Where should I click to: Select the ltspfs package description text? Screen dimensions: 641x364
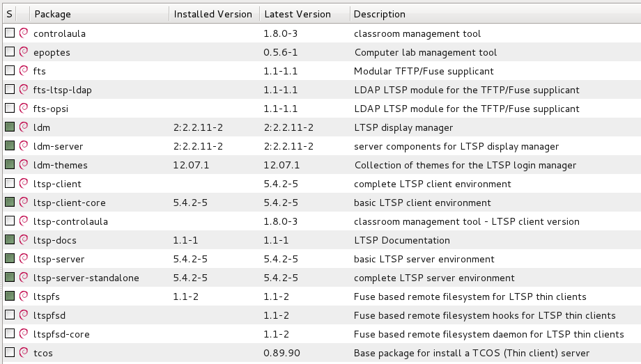point(470,296)
